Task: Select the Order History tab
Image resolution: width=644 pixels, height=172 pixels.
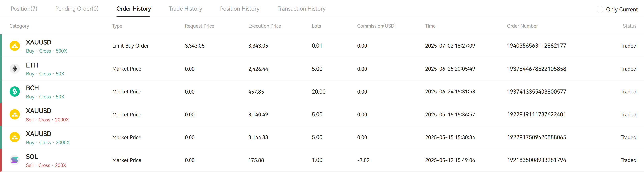Action: (x=133, y=9)
